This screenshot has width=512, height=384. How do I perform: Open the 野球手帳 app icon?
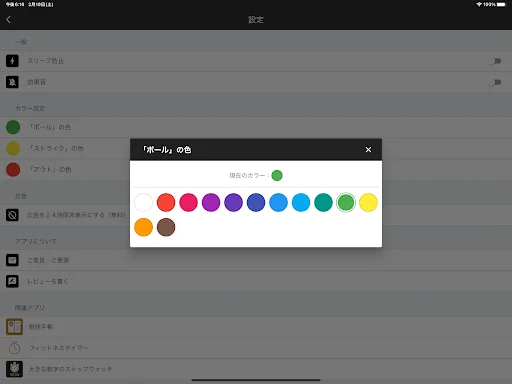tap(14, 327)
